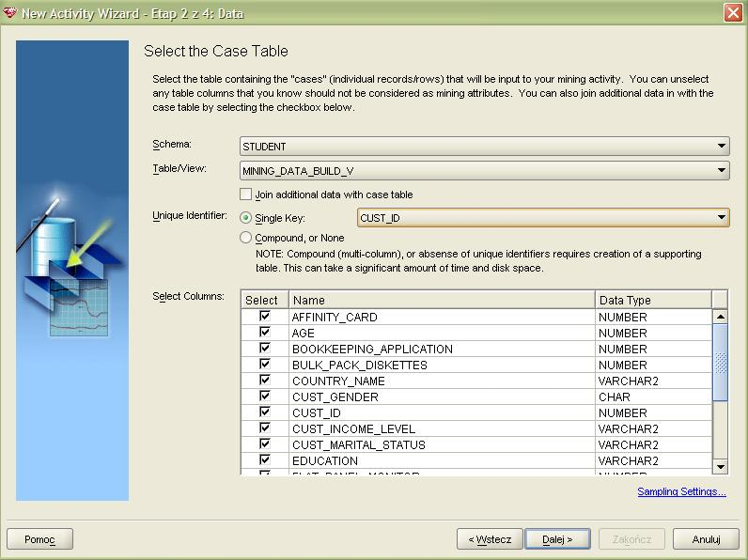Click the Pomoc help button
748x560 pixels.
click(x=40, y=539)
